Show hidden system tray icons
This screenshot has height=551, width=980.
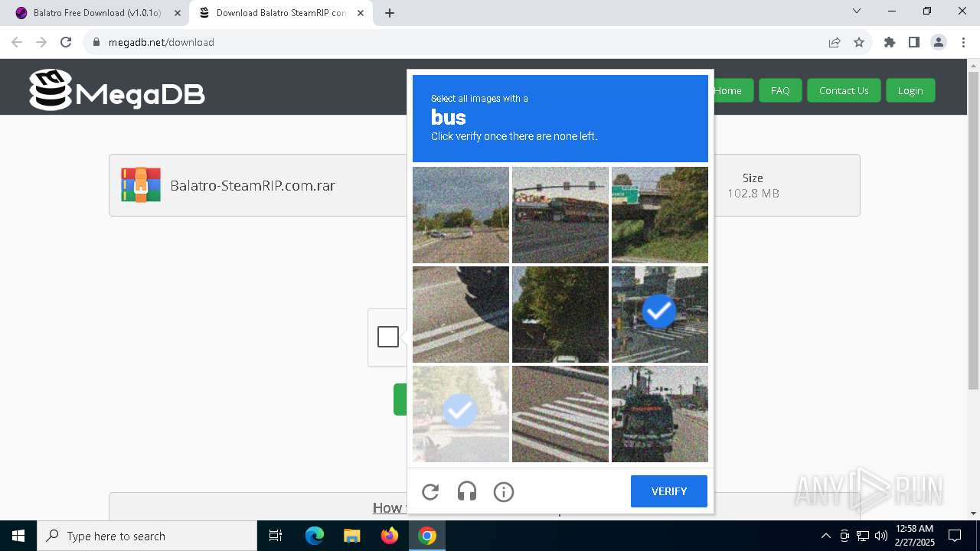tap(825, 536)
